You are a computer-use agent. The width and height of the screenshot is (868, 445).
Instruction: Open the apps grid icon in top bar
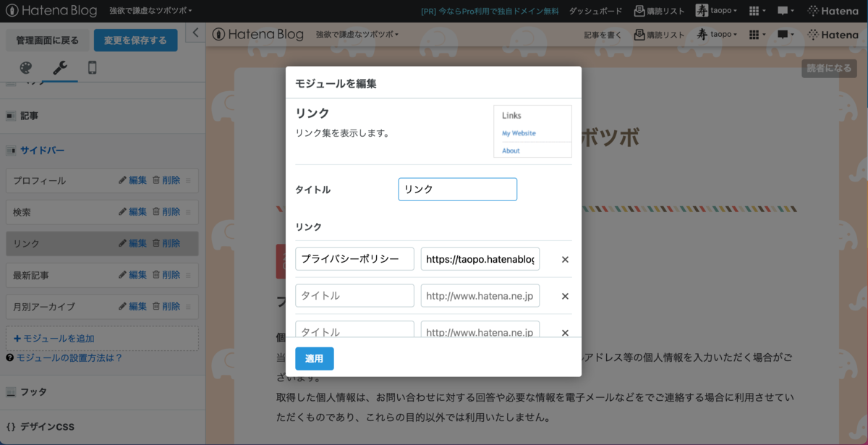(x=754, y=10)
